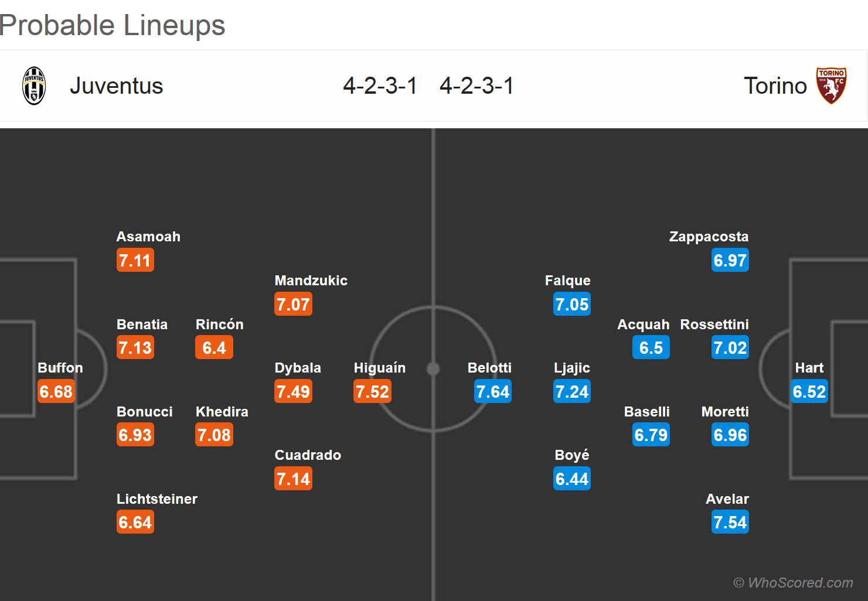The height and width of the screenshot is (601, 868).
Task: Select Asamoah's 7.11 rating badge
Action: tap(135, 260)
